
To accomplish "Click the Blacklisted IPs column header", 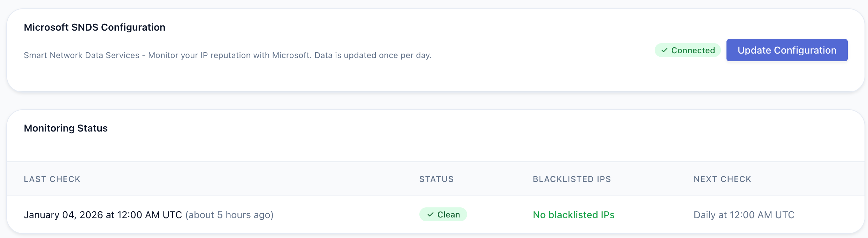I will click(x=572, y=179).
